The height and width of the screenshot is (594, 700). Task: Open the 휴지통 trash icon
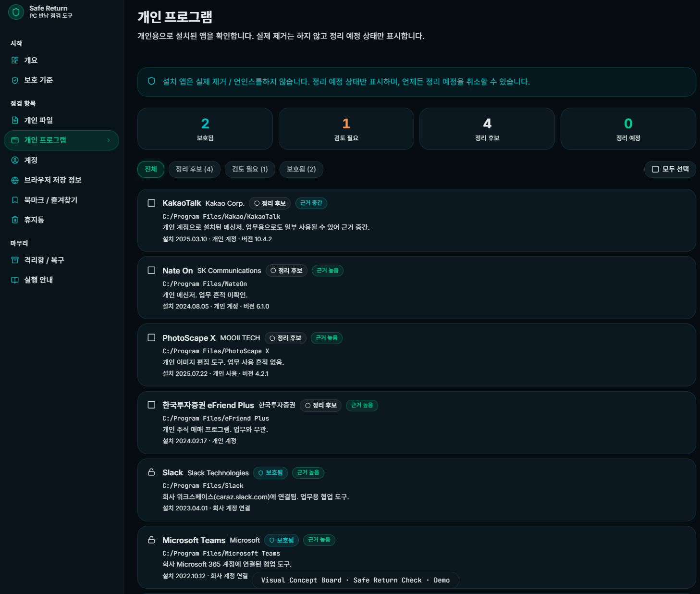(x=15, y=220)
